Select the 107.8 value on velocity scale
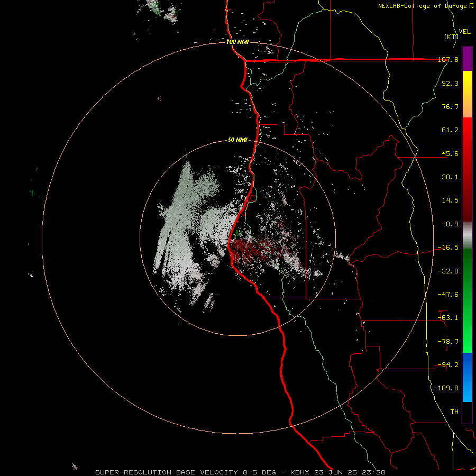Image resolution: width=476 pixels, height=476 pixels. pos(448,59)
